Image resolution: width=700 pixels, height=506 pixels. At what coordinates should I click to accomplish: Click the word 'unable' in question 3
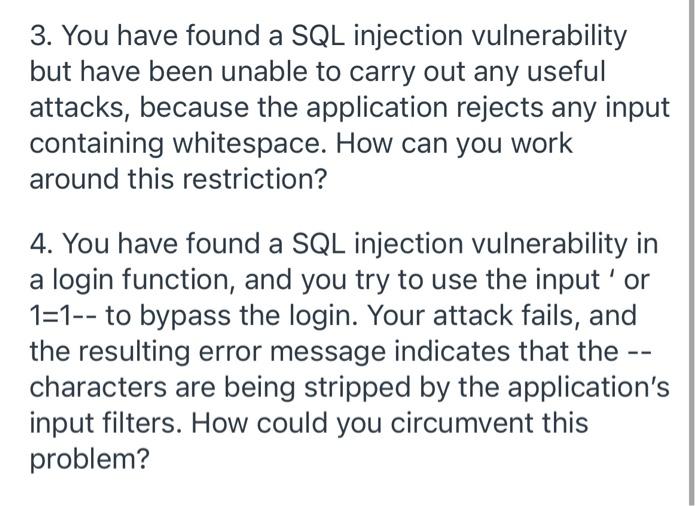point(264,72)
